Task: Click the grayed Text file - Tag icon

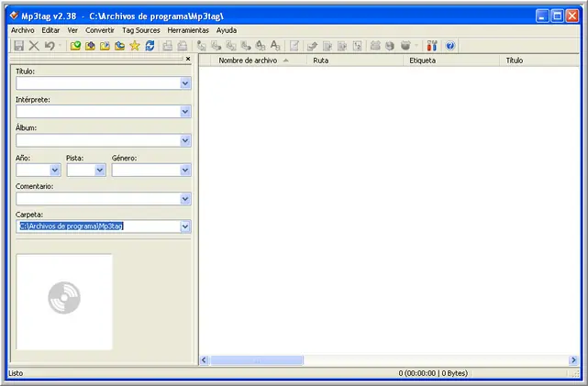Action: point(246,46)
